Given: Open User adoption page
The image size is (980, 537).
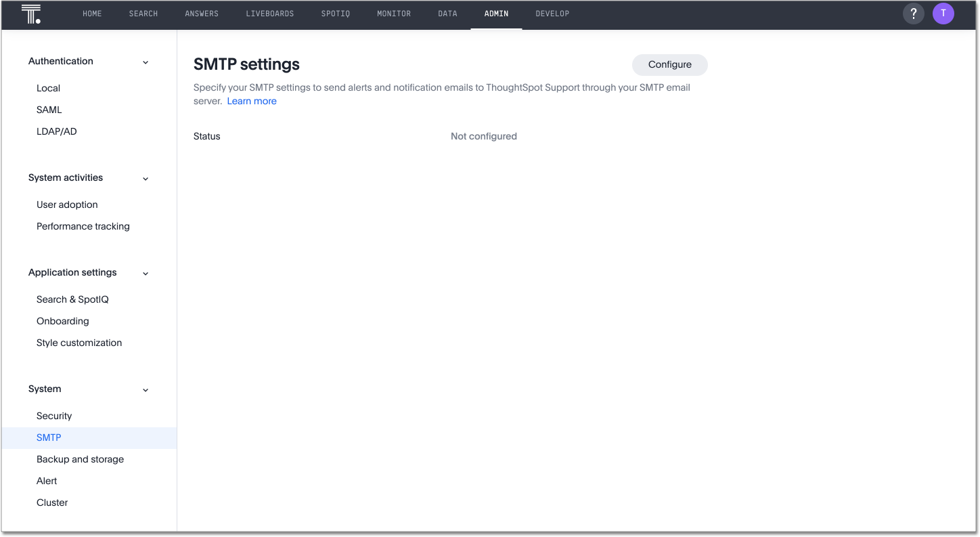Looking at the screenshot, I should point(67,204).
